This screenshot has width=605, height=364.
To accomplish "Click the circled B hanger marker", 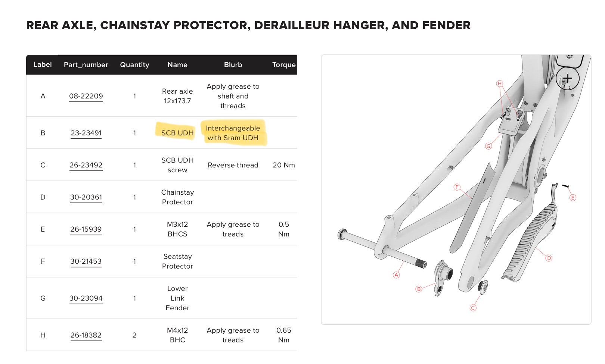I will point(419,289).
